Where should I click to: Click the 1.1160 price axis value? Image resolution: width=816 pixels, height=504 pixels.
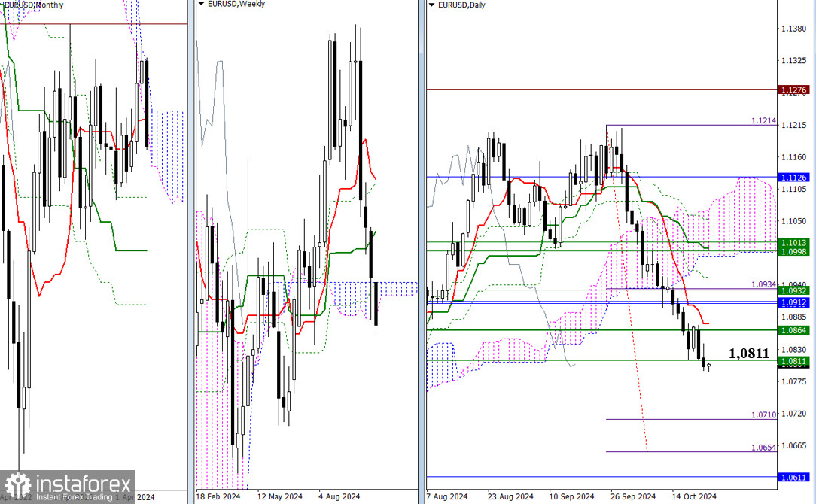point(794,157)
